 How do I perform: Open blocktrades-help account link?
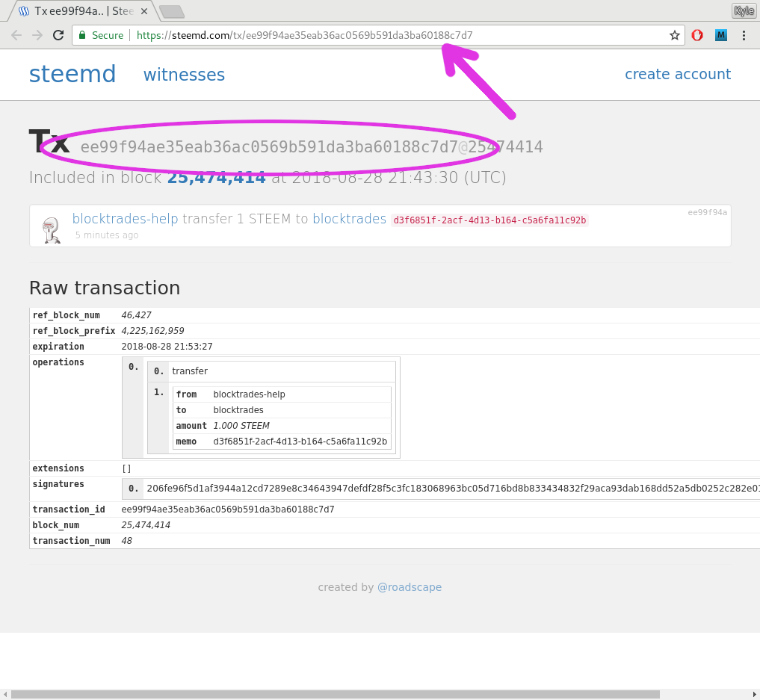point(125,219)
